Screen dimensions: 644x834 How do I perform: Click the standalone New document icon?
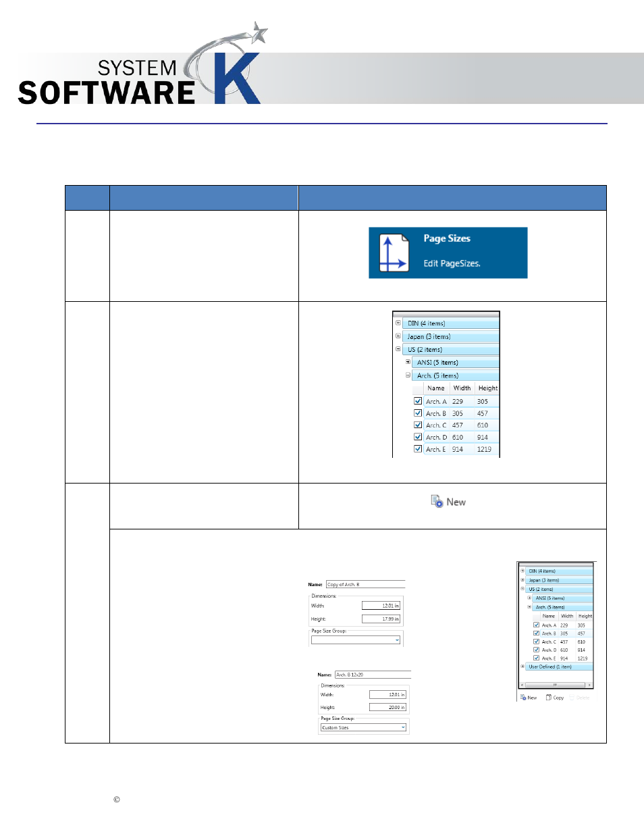pos(437,502)
